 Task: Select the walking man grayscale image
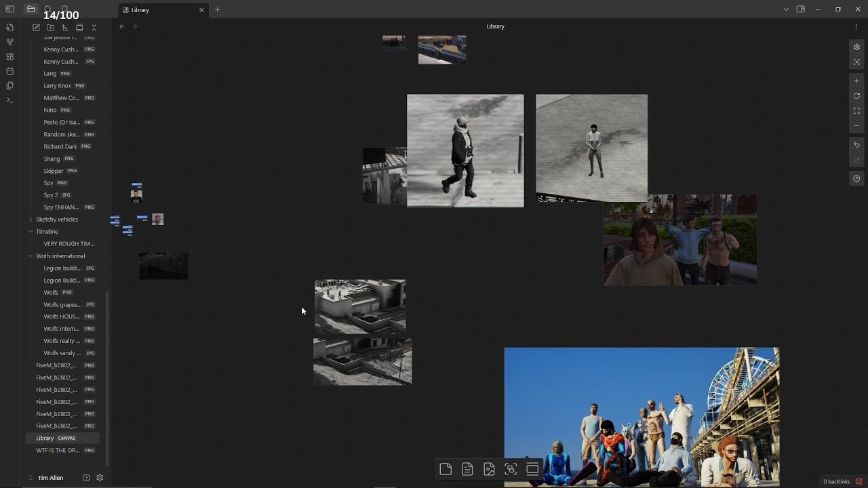click(465, 150)
